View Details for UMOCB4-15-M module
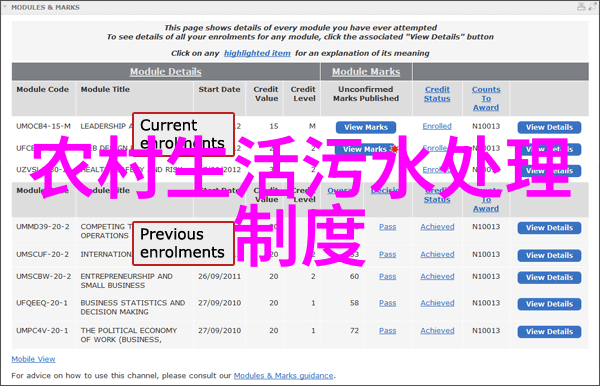This screenshot has height=386, width=600. (549, 127)
